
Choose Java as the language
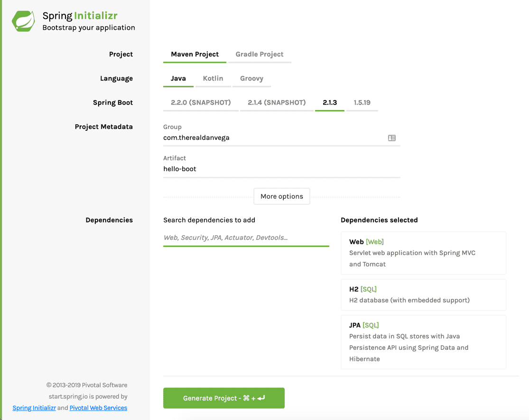(178, 79)
